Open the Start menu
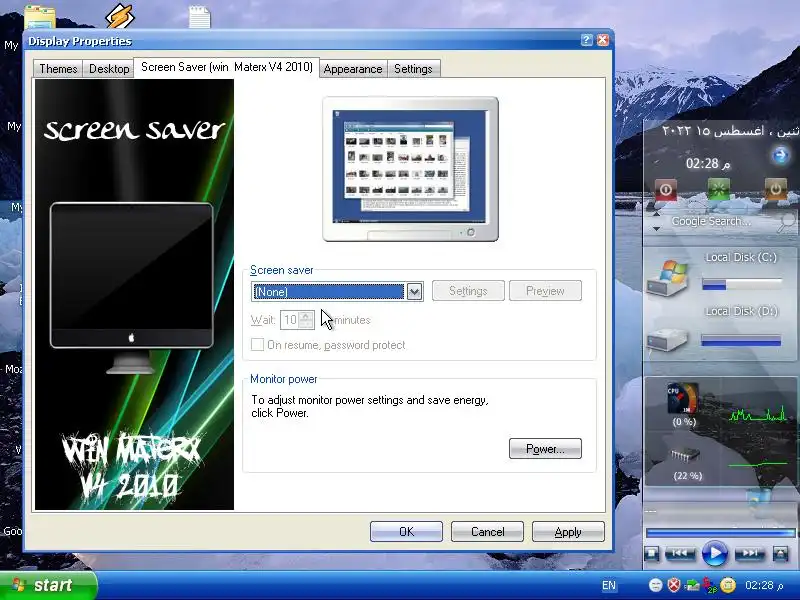 pyautogui.click(x=48, y=585)
